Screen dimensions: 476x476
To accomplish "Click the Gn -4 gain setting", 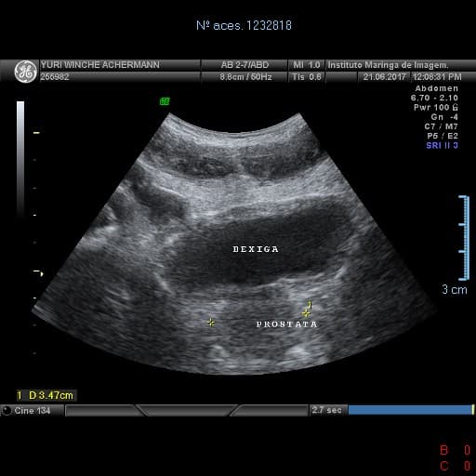I will [x=444, y=117].
